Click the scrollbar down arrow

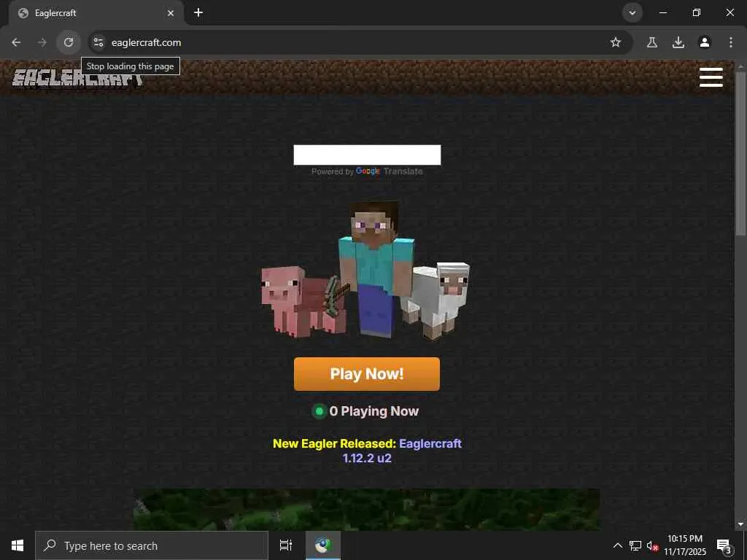pyautogui.click(x=740, y=524)
